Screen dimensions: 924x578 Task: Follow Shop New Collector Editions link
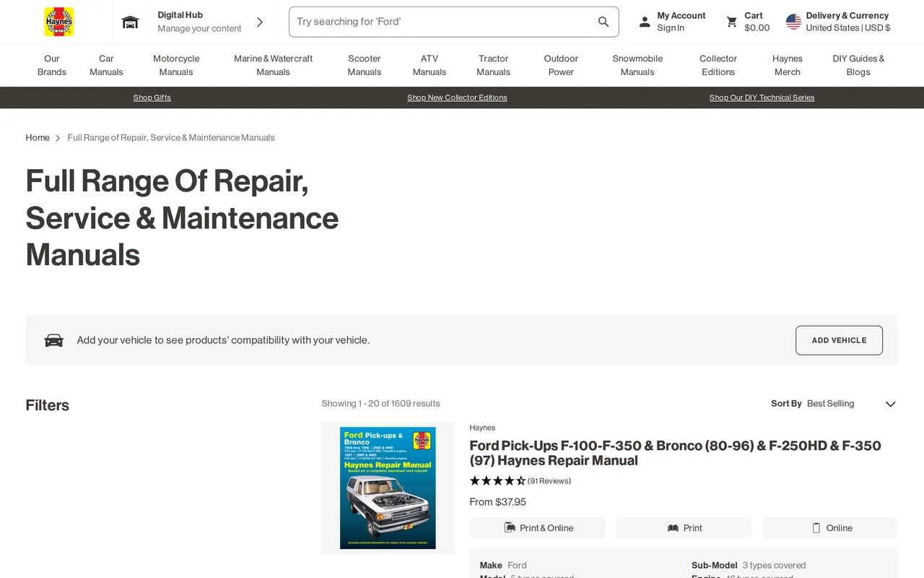tap(457, 98)
